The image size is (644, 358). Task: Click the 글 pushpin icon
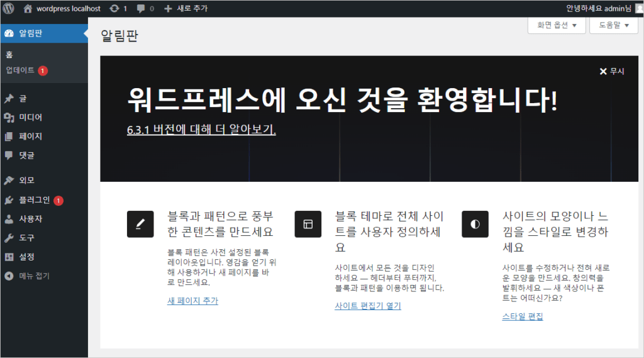coord(9,99)
